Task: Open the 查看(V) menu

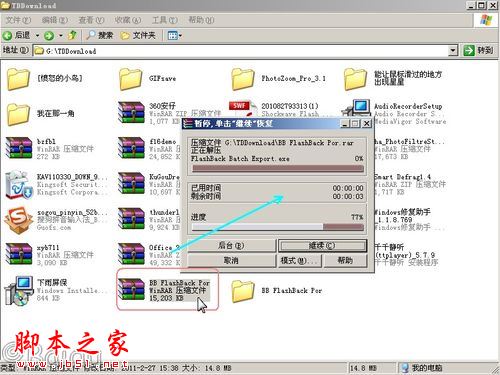Action: click(91, 20)
